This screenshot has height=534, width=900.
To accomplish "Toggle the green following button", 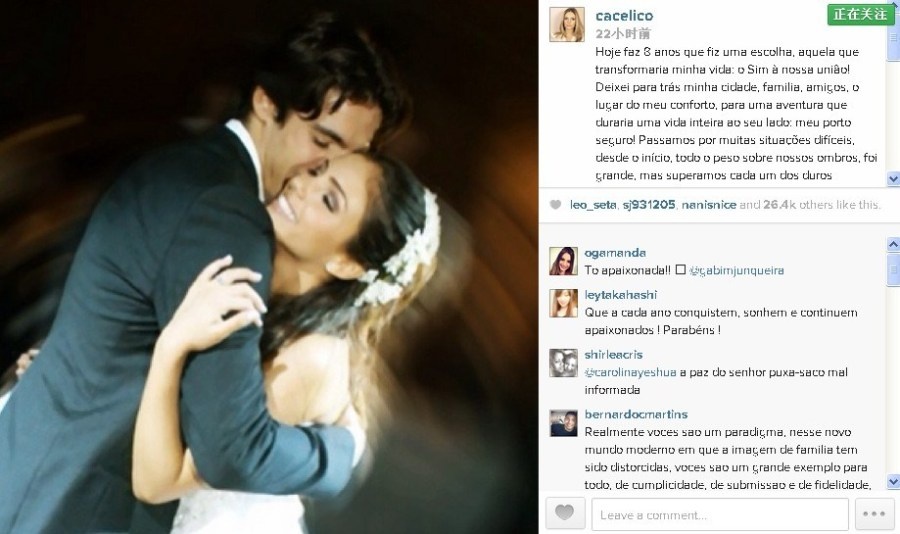I will coord(860,14).
